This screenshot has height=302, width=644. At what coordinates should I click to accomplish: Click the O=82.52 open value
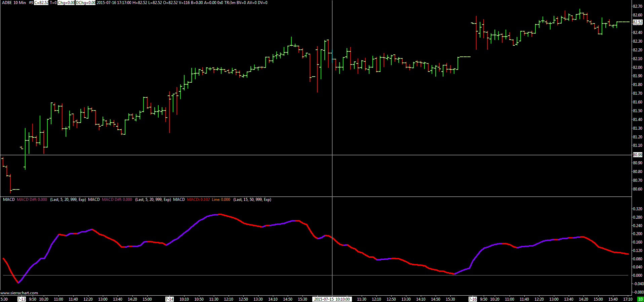[x=170, y=3]
